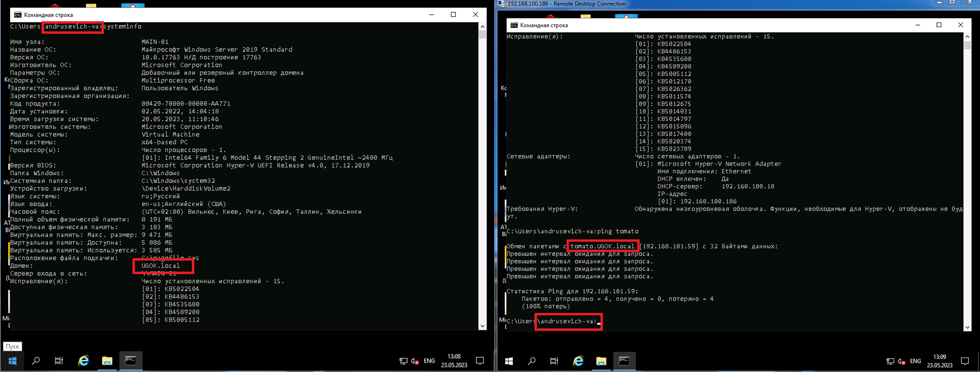Open volume icon in remote system tray
The image size is (980, 372).
click(x=902, y=361)
